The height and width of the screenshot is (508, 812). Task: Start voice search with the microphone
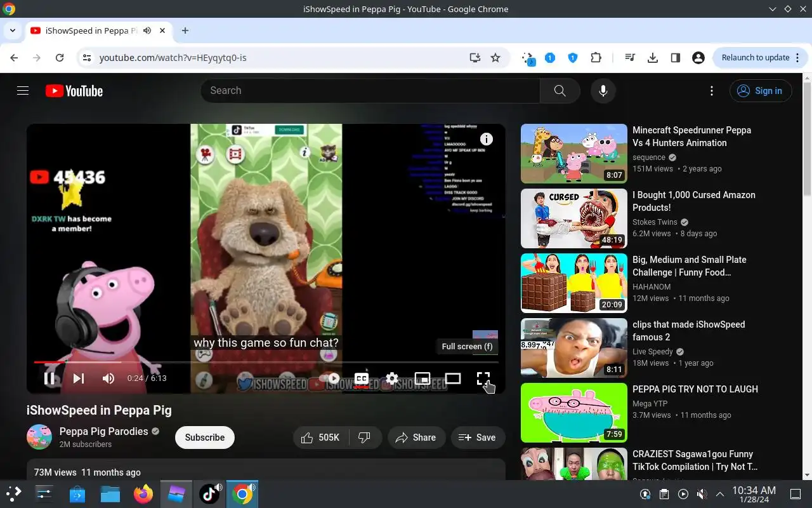coord(603,91)
